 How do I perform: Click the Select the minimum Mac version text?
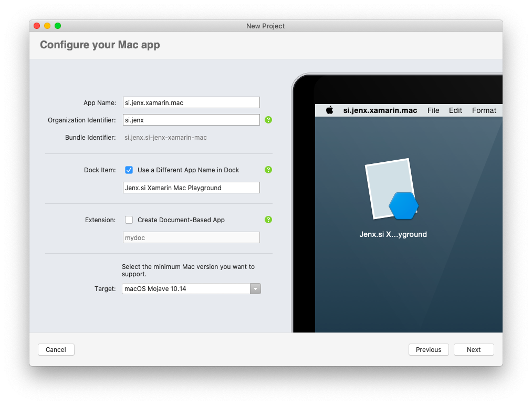click(189, 270)
